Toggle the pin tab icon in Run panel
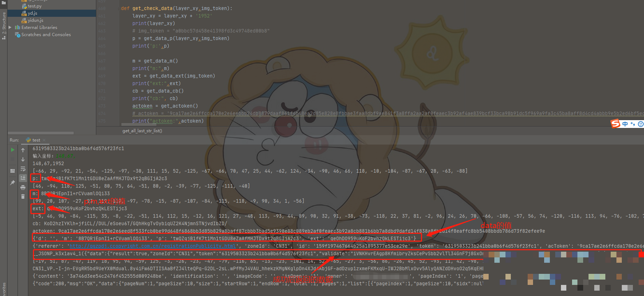Viewport: 644px width, 296px height. tap(13, 183)
